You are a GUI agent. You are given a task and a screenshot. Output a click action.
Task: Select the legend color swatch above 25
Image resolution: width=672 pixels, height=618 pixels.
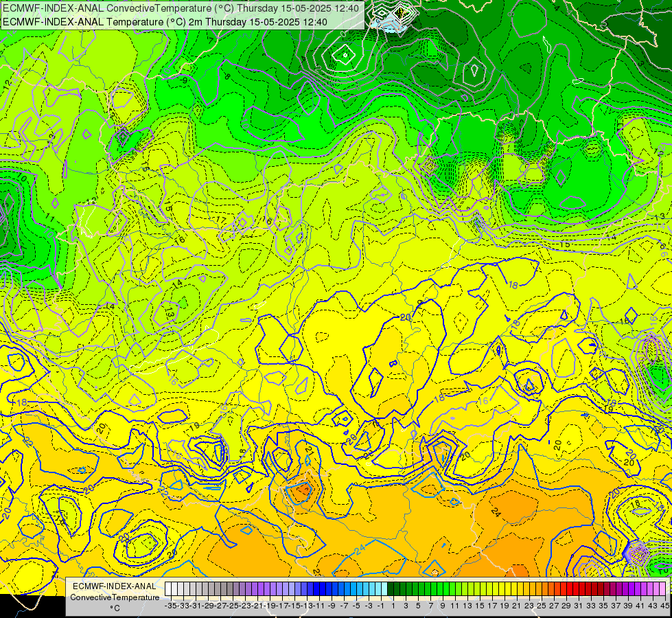pyautogui.click(x=539, y=588)
